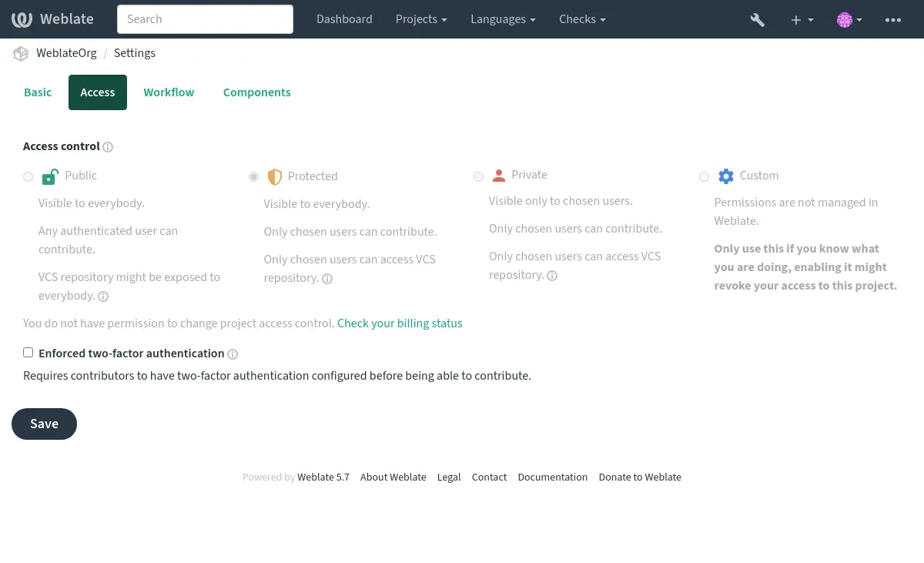Open Documentation footer link

553,478
